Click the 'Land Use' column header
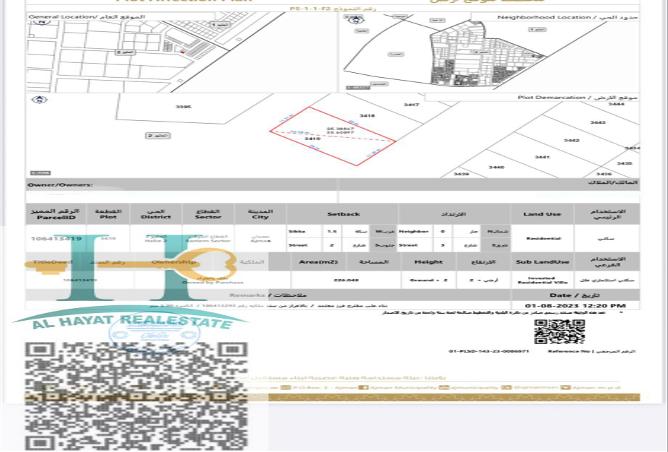 tap(541, 214)
